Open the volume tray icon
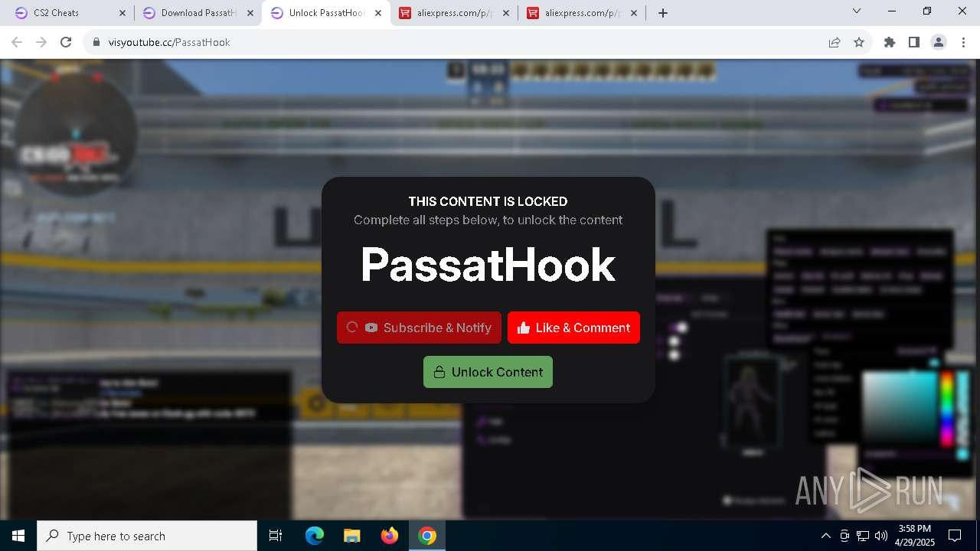Screen dimensions: 980x551 click(881, 536)
